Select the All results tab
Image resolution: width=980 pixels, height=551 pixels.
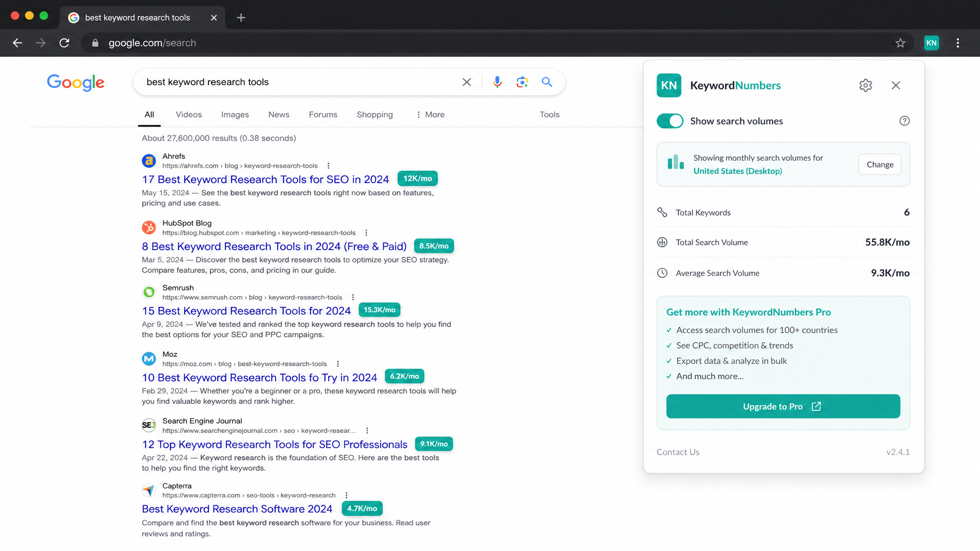pyautogui.click(x=149, y=115)
